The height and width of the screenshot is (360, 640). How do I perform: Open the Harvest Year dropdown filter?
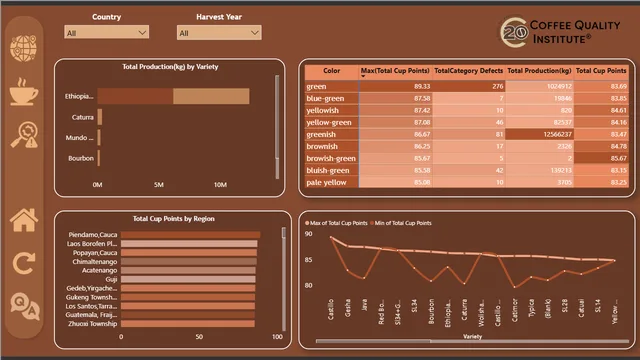(219, 33)
